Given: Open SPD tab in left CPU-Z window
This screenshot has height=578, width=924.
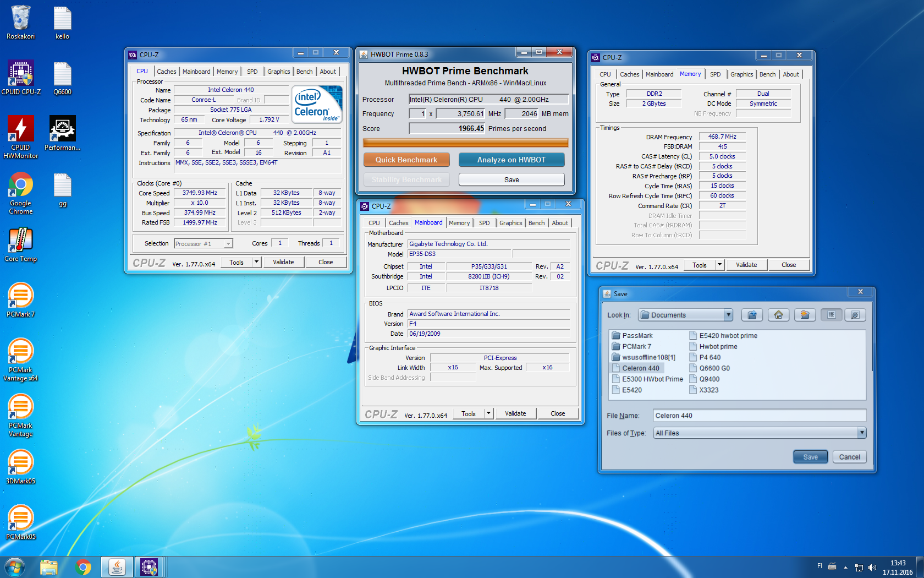Looking at the screenshot, I should (x=252, y=72).
